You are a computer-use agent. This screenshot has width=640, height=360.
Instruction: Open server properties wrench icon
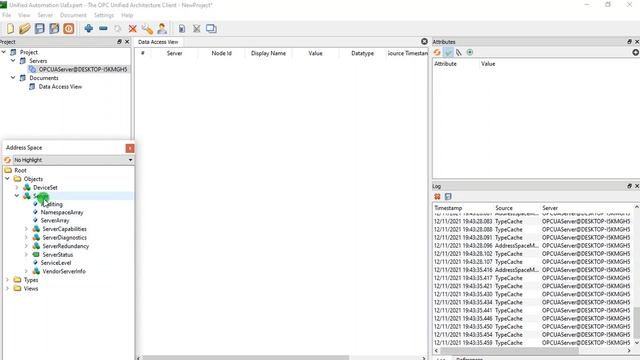[147, 29]
